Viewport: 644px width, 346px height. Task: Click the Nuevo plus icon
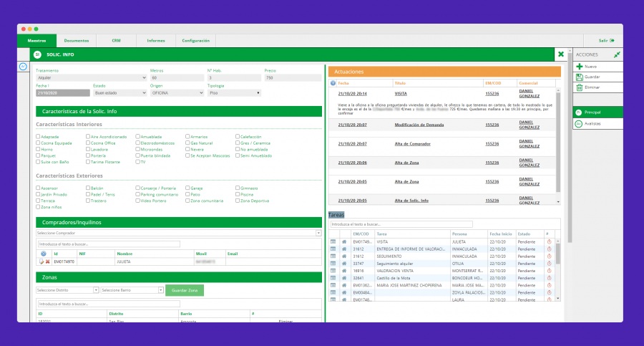click(x=579, y=66)
